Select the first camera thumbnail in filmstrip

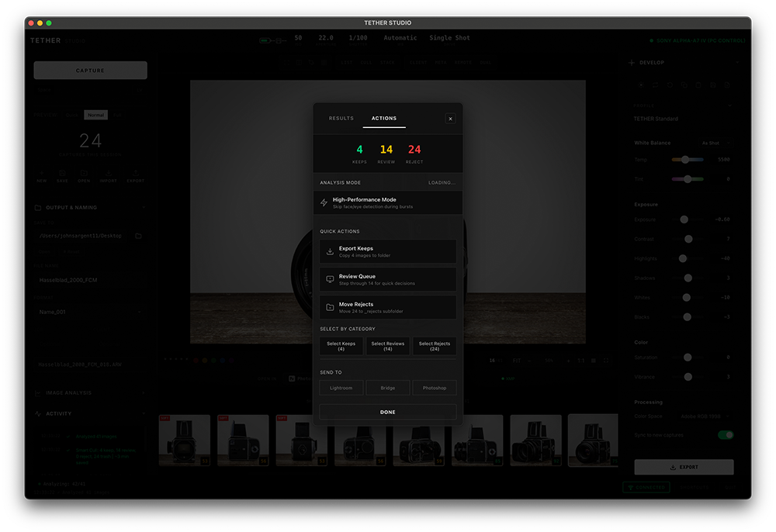pos(184,440)
